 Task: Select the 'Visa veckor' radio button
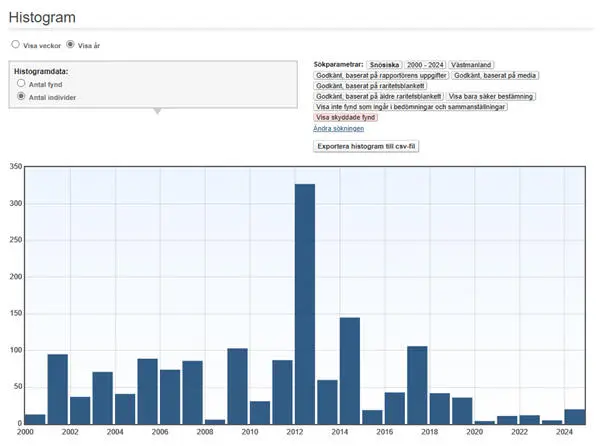[x=15, y=45]
